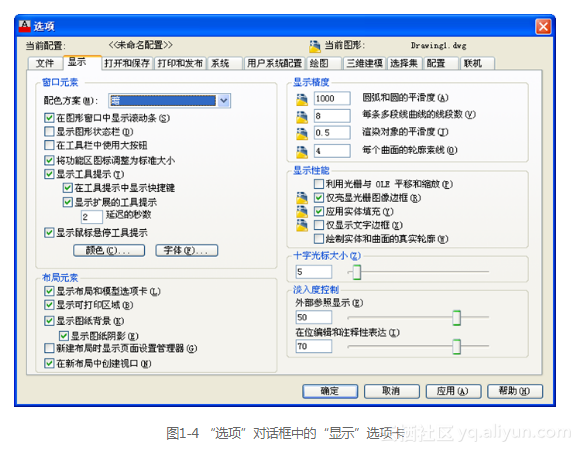Click drawing icon next to 仅显示文字边框
The height and width of the screenshot is (453, 582).
302,225
